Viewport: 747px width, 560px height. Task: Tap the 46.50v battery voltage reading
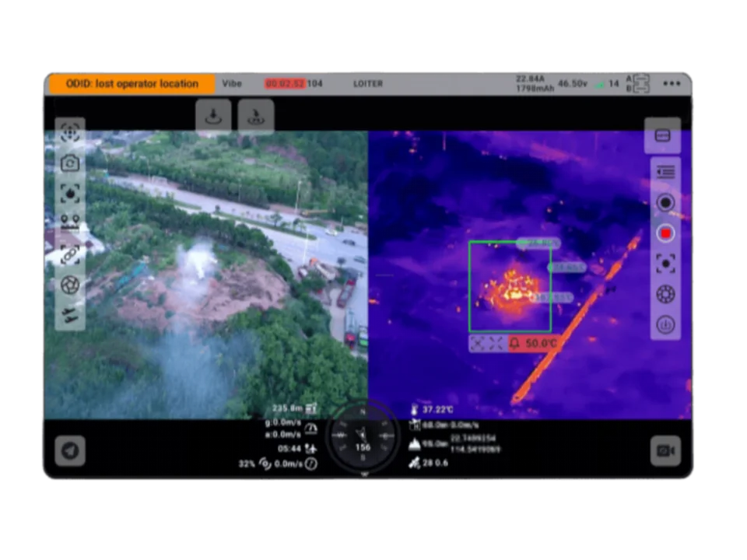573,84
